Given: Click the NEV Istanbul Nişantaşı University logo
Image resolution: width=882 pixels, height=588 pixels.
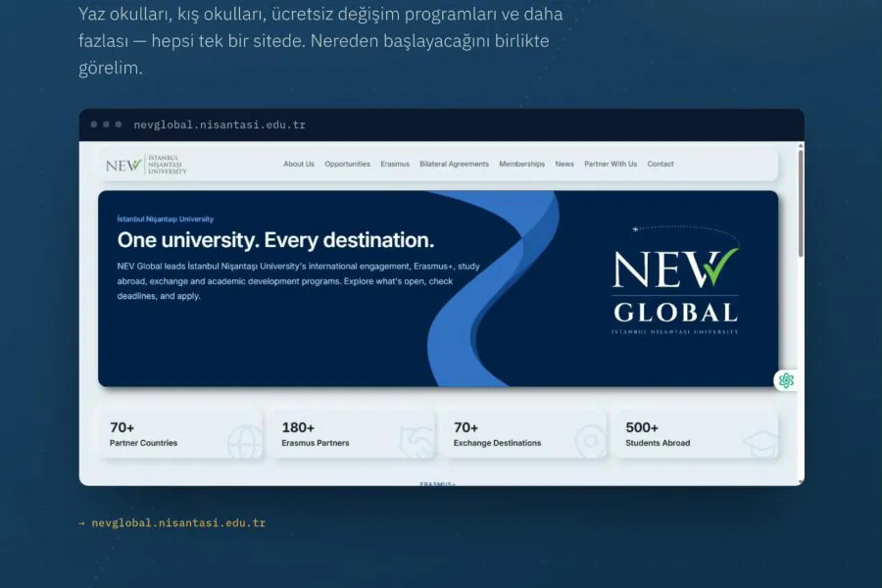Looking at the screenshot, I should click(x=146, y=165).
